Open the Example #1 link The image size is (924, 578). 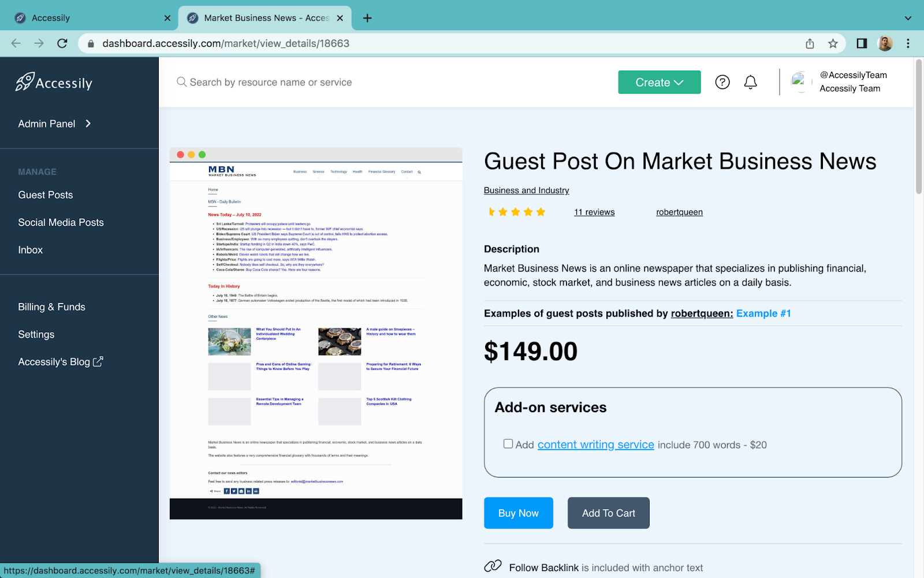[x=763, y=313]
